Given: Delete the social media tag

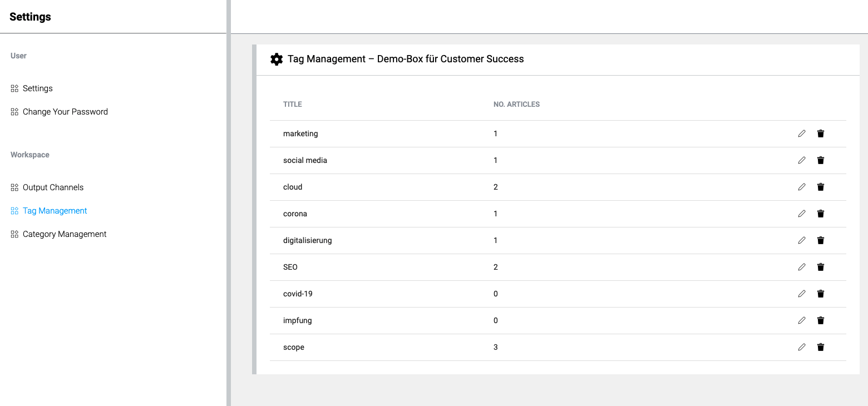Looking at the screenshot, I should coord(820,160).
